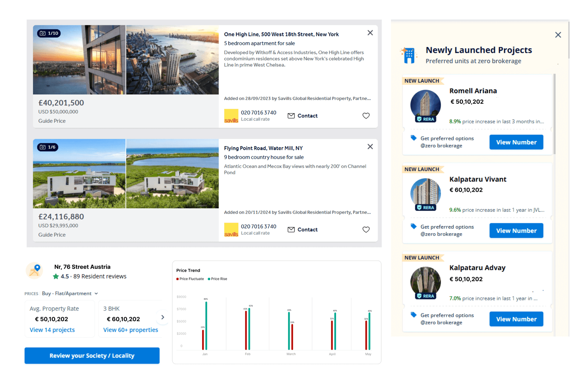The width and height of the screenshot is (587, 392).
Task: Click the tag icon beside Kalpataru Vivant offer
Action: [x=414, y=227]
